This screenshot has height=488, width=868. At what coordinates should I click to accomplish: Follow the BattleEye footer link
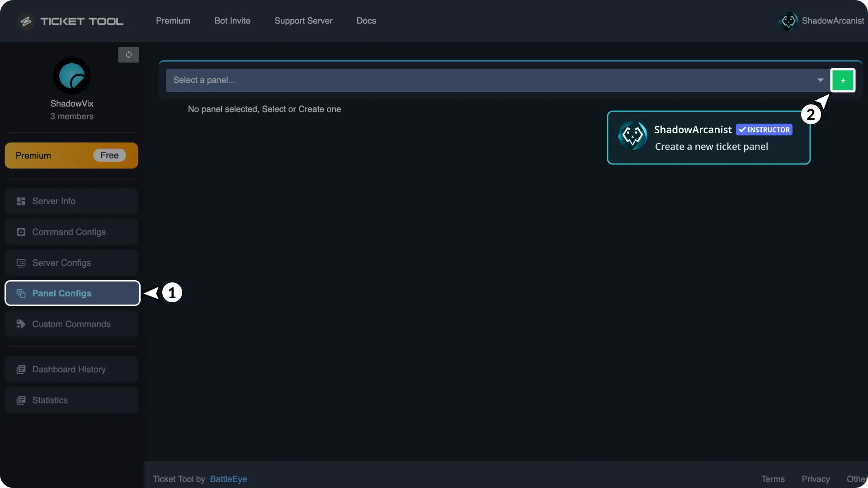point(228,479)
